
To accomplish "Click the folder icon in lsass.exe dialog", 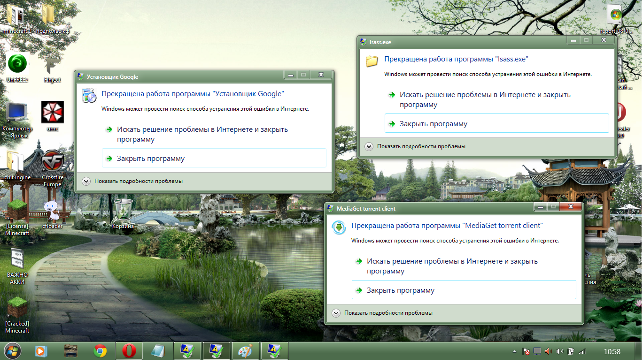I will tap(372, 61).
